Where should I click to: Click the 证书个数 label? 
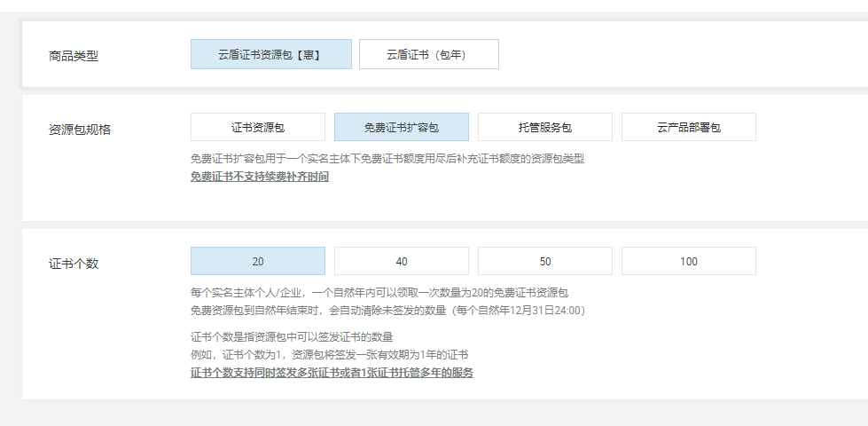74,264
